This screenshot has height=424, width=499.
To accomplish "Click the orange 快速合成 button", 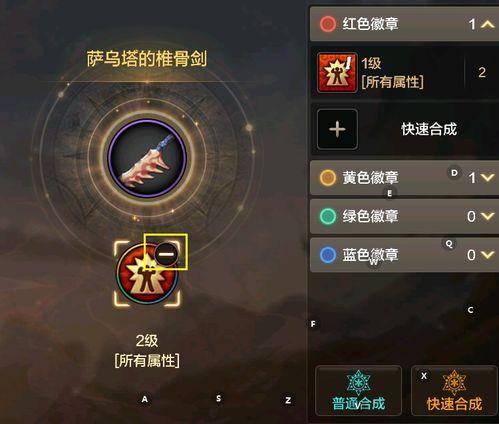I will pyautogui.click(x=455, y=391).
